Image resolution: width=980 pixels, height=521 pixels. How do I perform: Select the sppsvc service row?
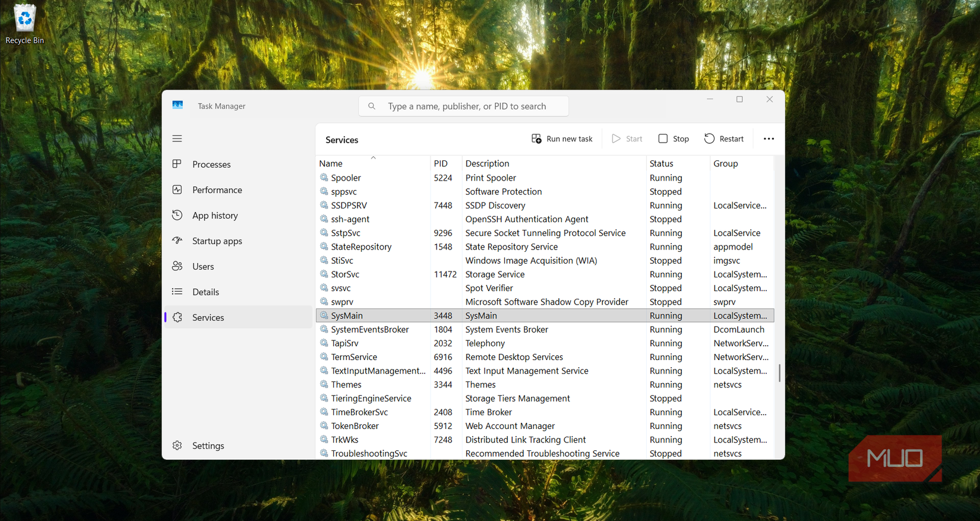pos(545,191)
